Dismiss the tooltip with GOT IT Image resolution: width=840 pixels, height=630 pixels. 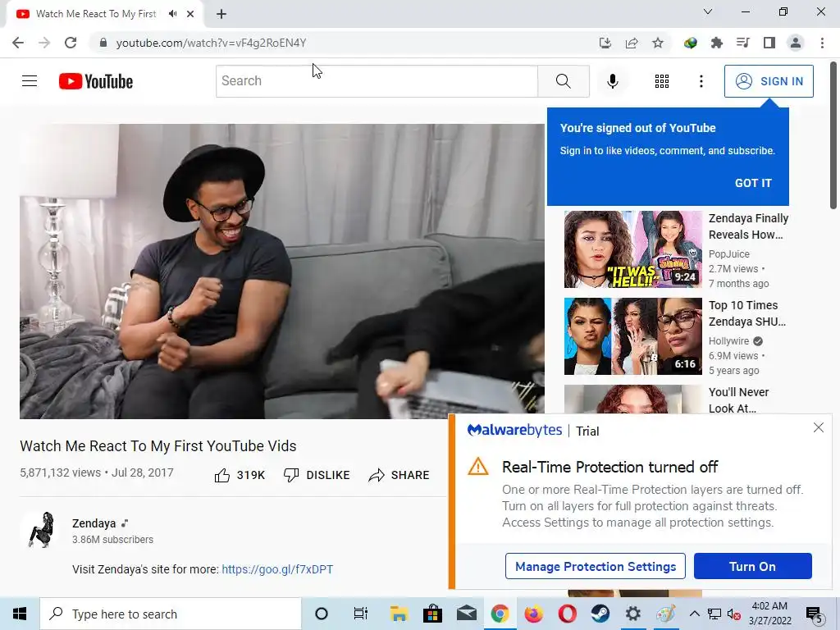[753, 183]
